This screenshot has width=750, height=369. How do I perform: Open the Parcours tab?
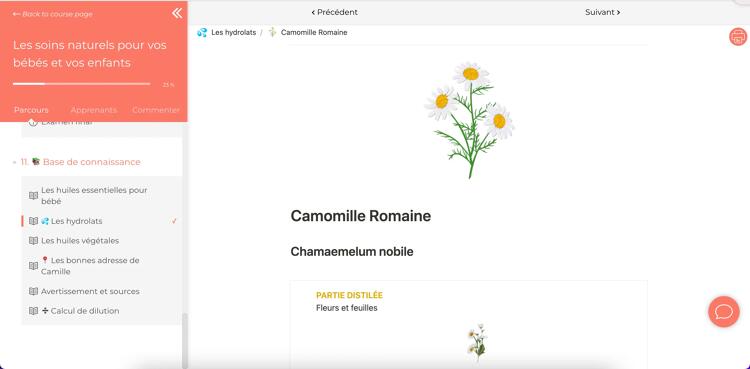(x=31, y=110)
